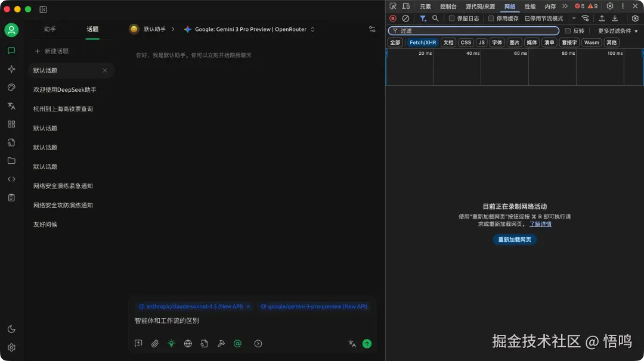The height and width of the screenshot is (361, 644).
Task: Open the Gemini 3 Pro Preview model selector
Action: tap(249, 29)
